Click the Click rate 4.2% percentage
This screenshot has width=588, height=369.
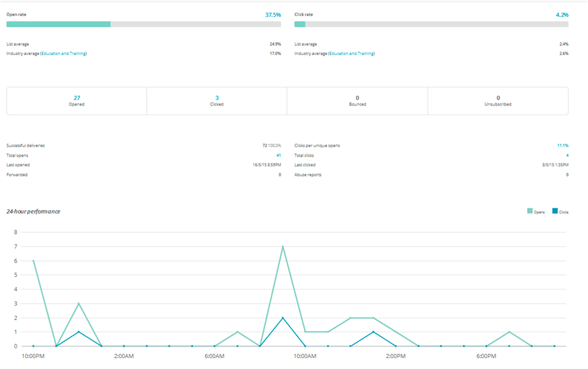561,14
